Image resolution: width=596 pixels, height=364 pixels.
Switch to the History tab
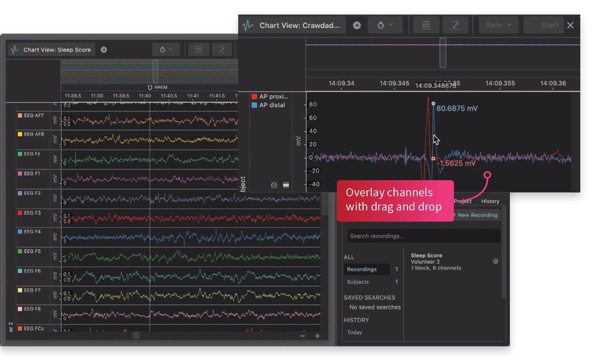pyautogui.click(x=490, y=201)
